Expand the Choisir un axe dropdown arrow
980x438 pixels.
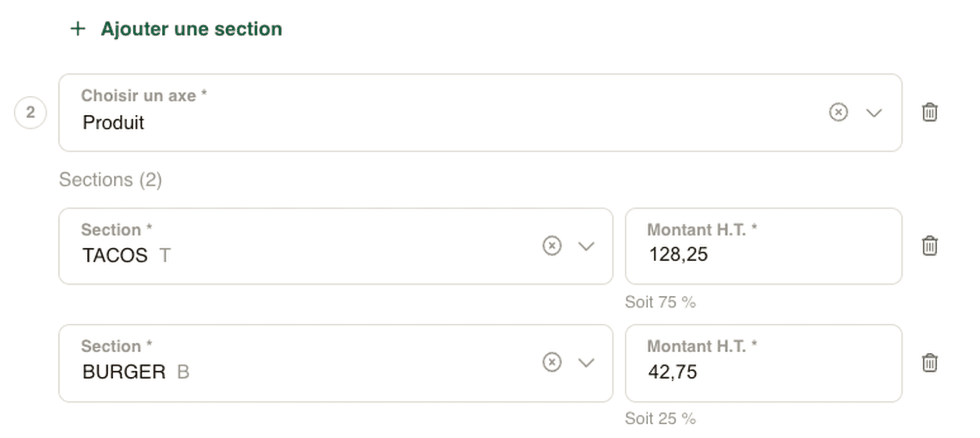[x=874, y=113]
